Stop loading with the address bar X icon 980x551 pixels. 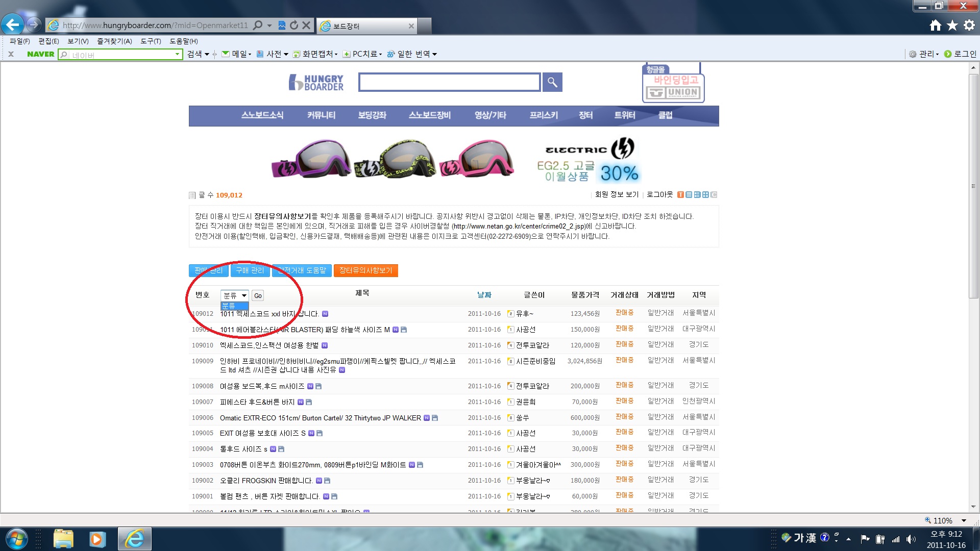tap(306, 25)
